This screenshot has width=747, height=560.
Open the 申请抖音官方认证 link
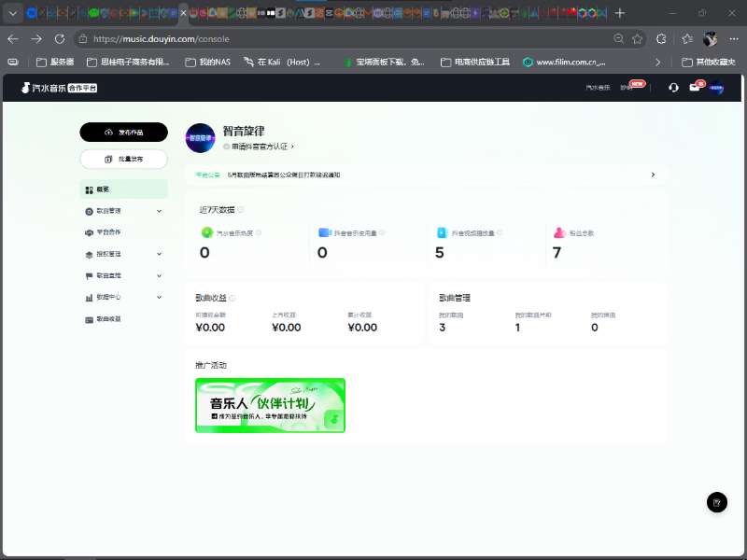tap(259, 147)
